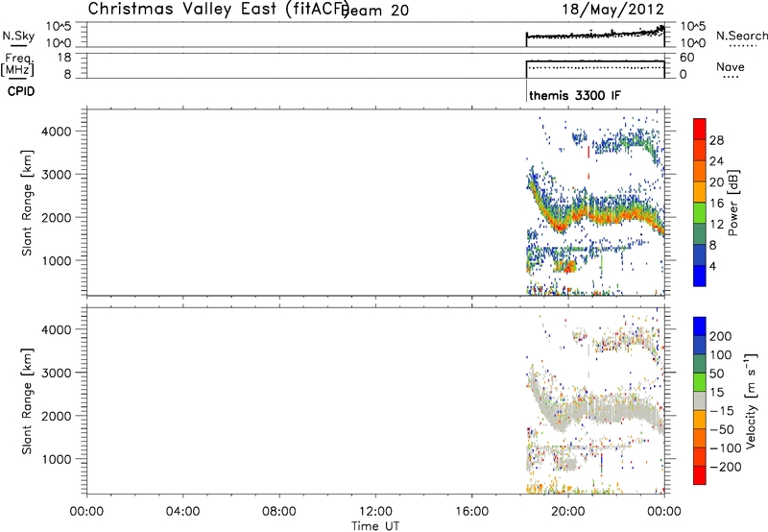Click the '12:00' time axis label
The image size is (768, 532).
375,512
